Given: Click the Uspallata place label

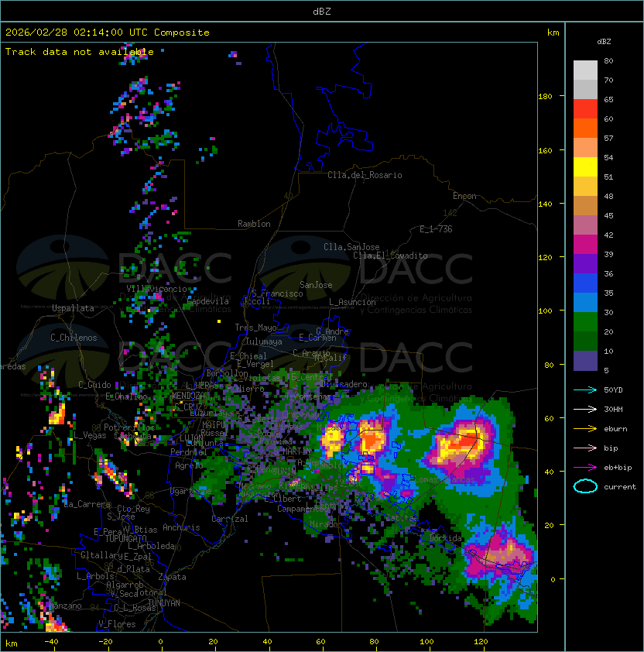Looking at the screenshot, I should tap(73, 308).
